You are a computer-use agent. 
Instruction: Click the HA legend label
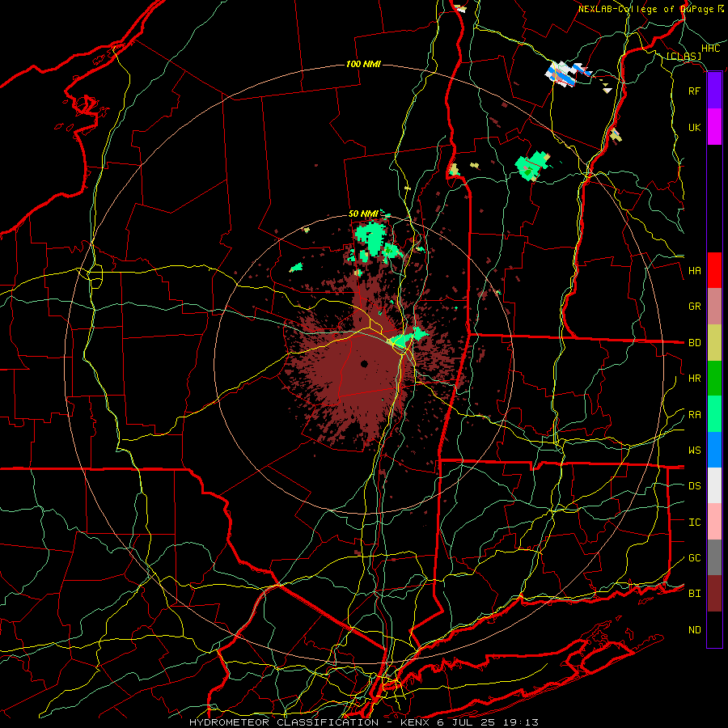click(694, 270)
